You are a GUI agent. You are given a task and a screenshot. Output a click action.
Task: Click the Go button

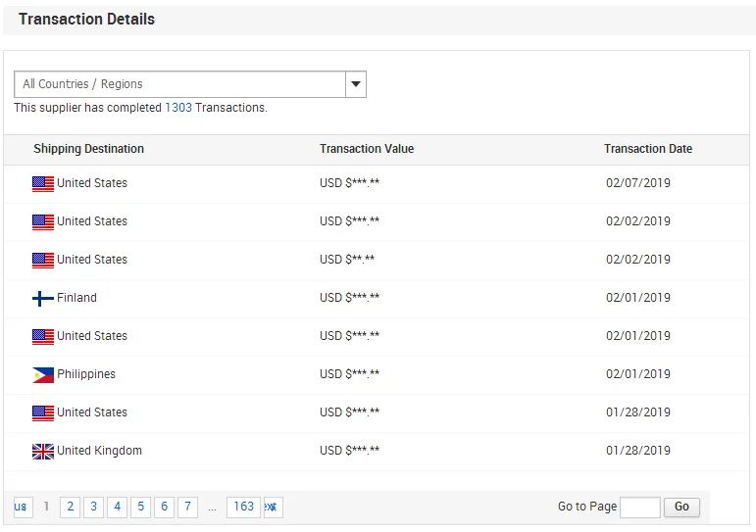pyautogui.click(x=681, y=507)
